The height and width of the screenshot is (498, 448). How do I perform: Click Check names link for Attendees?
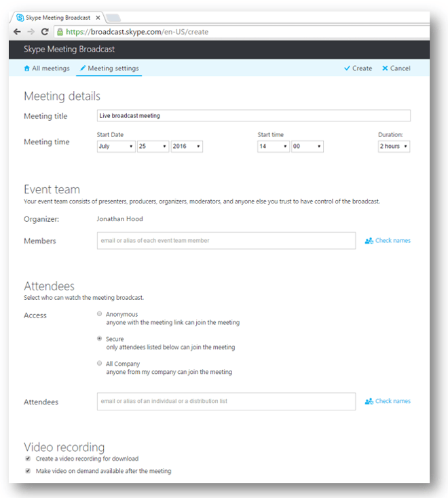point(393,401)
